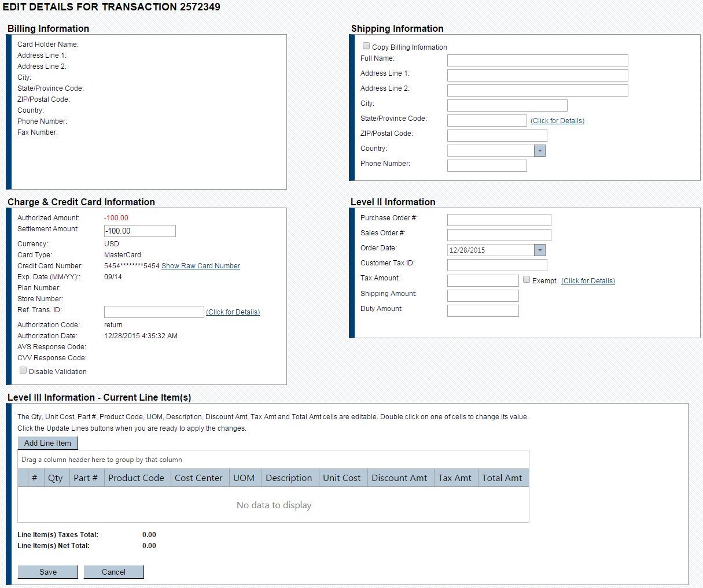Open Tax Amount details link
Screen dimensions: 703x588
(x=588, y=281)
